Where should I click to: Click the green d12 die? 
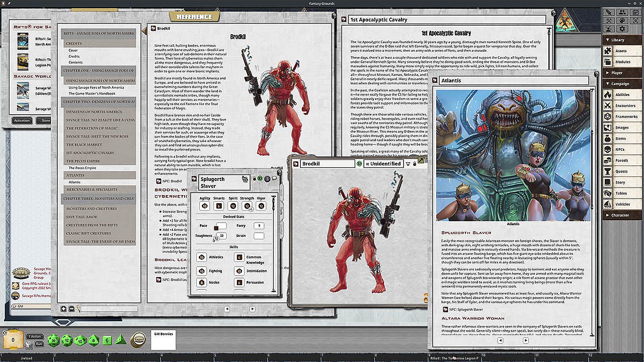point(67,340)
